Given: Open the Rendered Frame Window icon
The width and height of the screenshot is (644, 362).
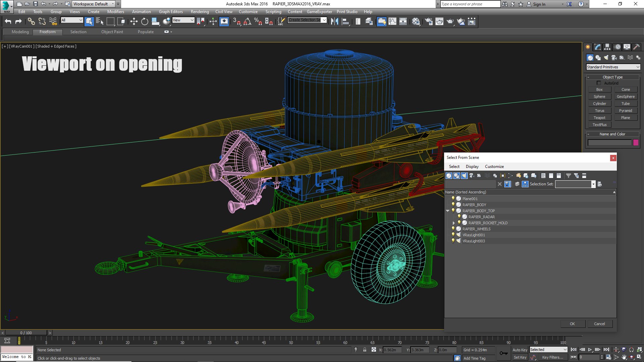Looking at the screenshot, I should pos(439,21).
